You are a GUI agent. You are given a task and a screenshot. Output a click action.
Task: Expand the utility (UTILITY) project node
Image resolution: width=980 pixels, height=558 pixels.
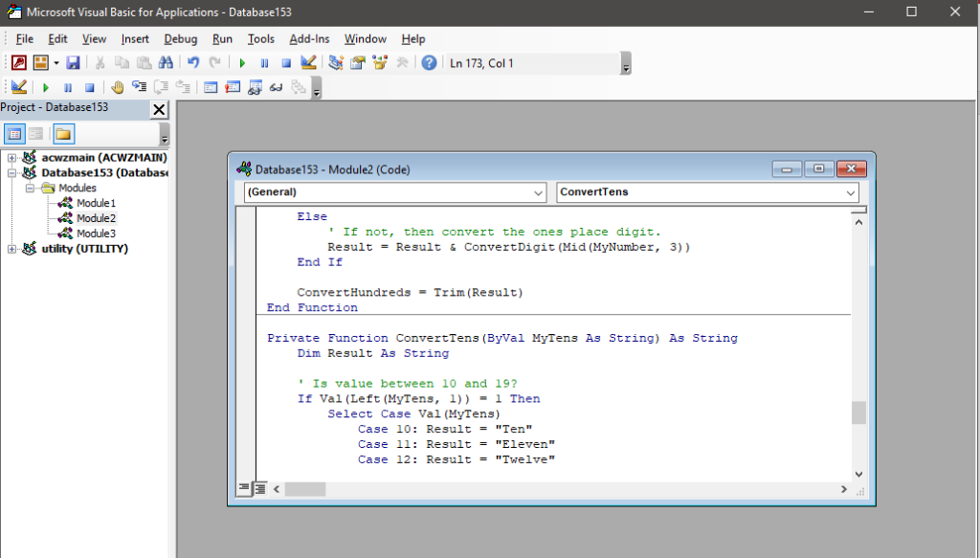coord(11,249)
